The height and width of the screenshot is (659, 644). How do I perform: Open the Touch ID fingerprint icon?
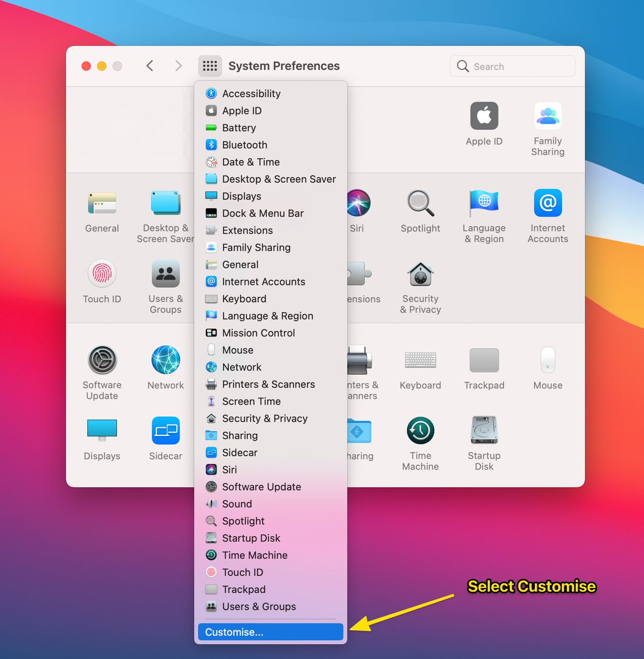(x=102, y=273)
